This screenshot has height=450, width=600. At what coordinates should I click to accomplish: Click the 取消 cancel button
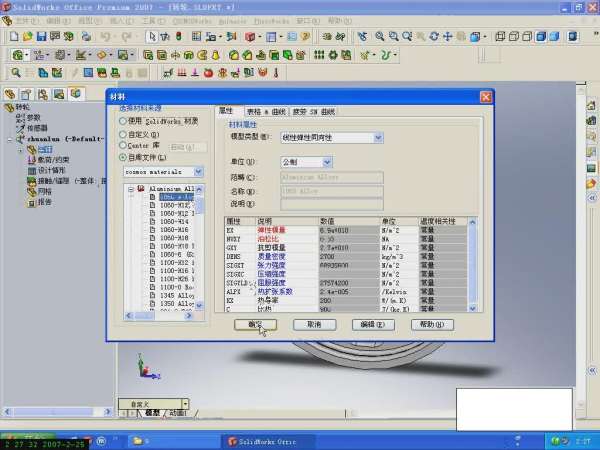pos(314,324)
